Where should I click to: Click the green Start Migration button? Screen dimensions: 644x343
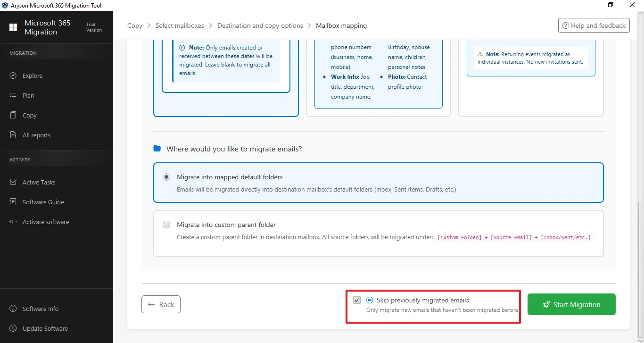click(571, 304)
